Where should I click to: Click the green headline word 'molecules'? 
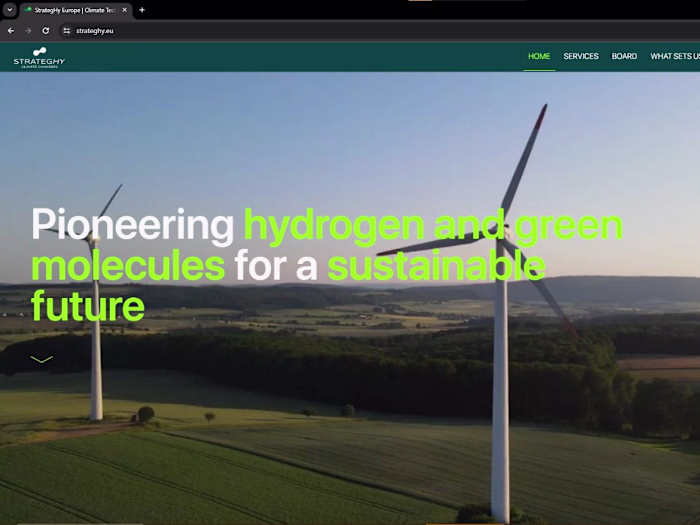tap(128, 266)
